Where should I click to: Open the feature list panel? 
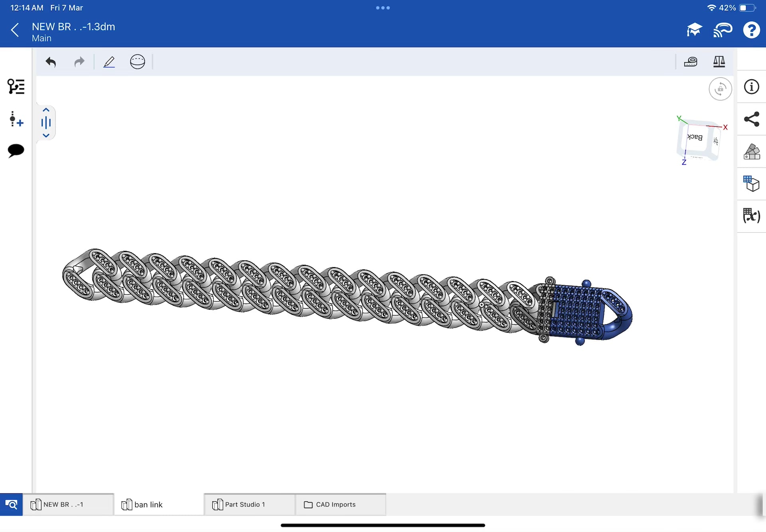click(16, 87)
